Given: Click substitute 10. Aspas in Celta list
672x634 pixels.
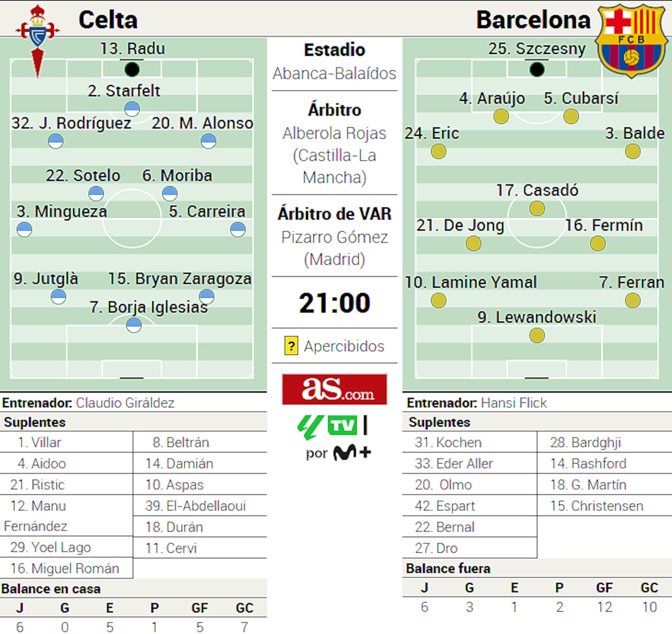Looking at the screenshot, I should coord(174,485).
